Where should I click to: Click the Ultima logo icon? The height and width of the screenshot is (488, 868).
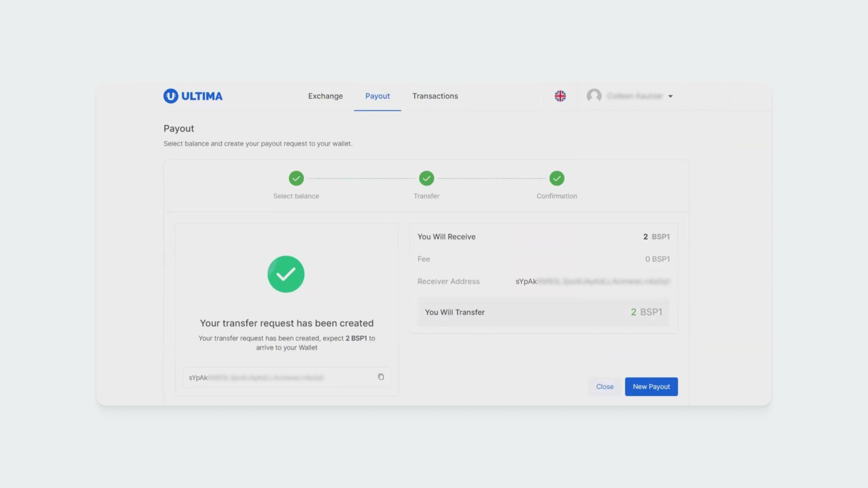[171, 96]
